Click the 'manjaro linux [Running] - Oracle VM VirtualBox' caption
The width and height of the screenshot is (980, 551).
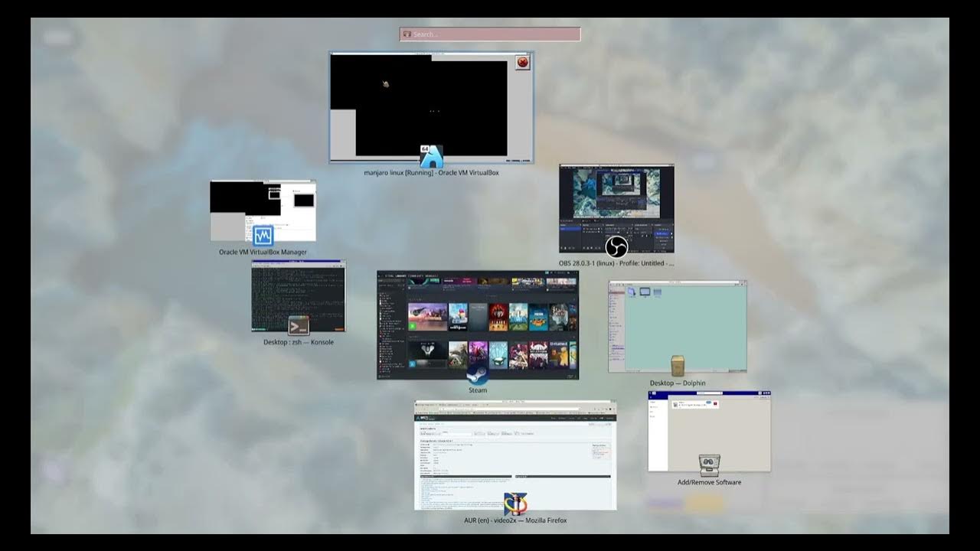[x=432, y=173]
